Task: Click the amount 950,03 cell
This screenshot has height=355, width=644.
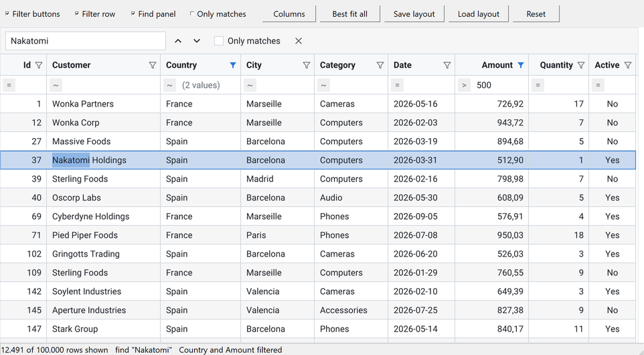Action: pos(491,235)
